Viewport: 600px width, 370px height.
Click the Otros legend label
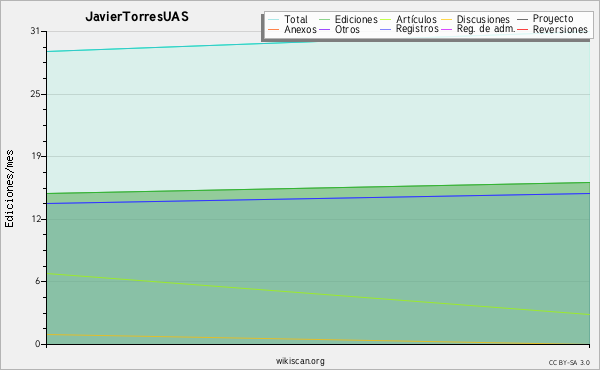(347, 29)
